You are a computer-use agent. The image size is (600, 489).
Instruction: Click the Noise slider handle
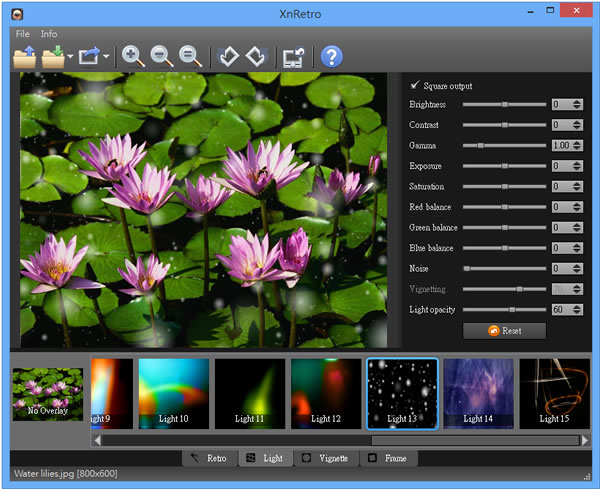(x=466, y=269)
